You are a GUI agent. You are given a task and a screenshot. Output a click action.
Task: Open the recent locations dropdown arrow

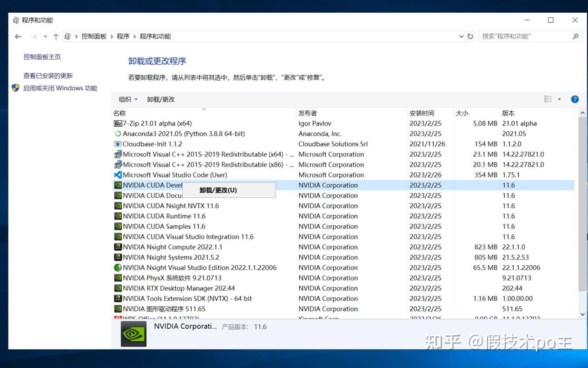(x=45, y=36)
